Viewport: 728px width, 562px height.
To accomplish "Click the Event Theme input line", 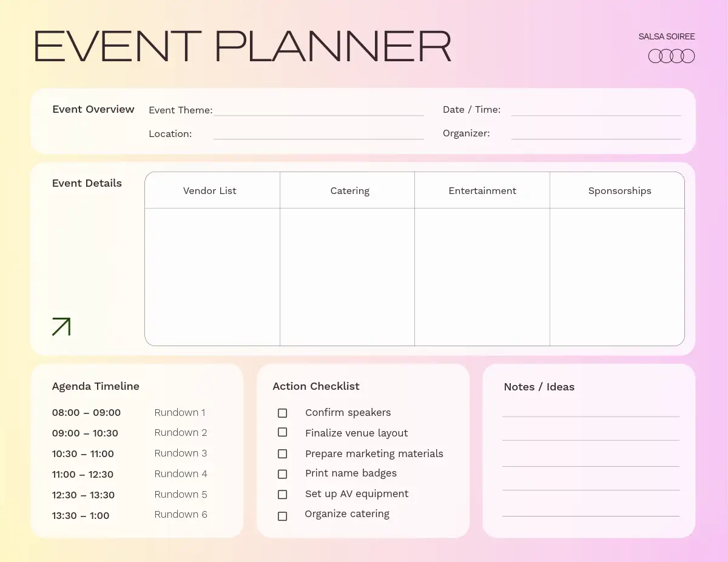I will point(318,110).
